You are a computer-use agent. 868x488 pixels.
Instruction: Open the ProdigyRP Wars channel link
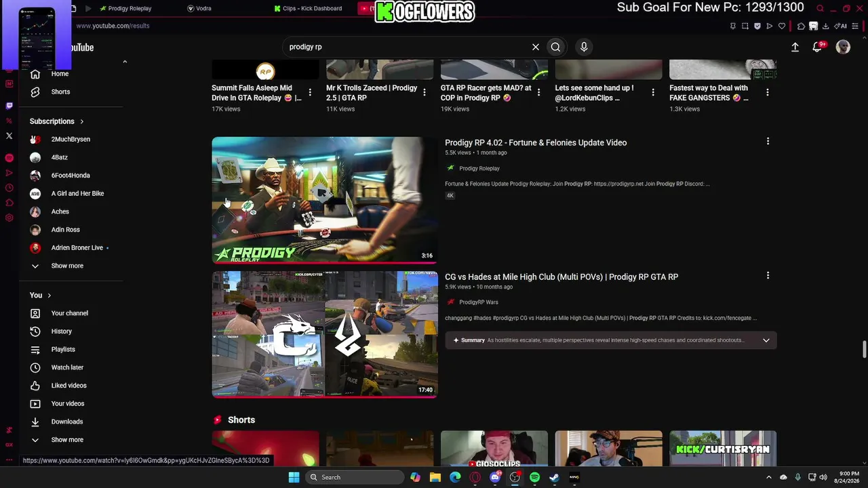click(479, 302)
